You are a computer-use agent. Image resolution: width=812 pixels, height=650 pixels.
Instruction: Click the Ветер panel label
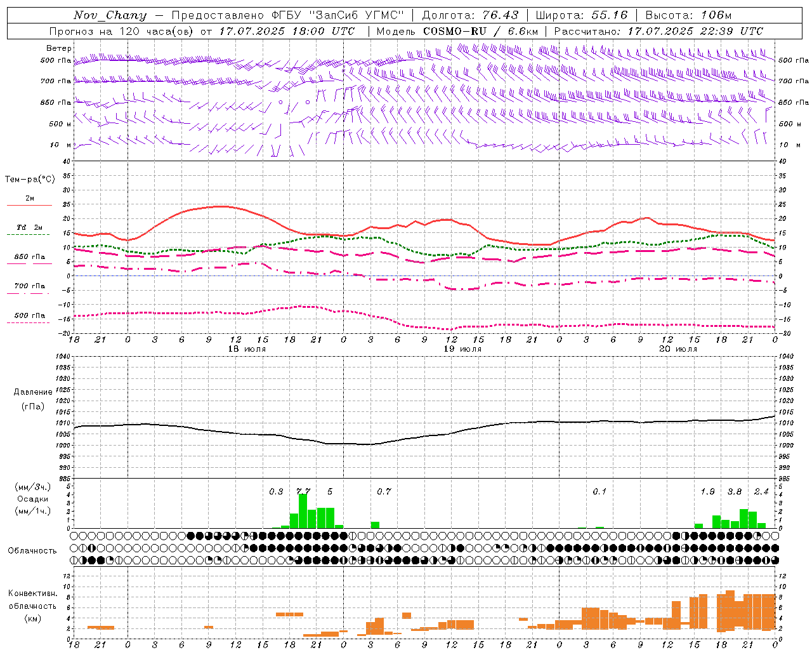pyautogui.click(x=59, y=48)
